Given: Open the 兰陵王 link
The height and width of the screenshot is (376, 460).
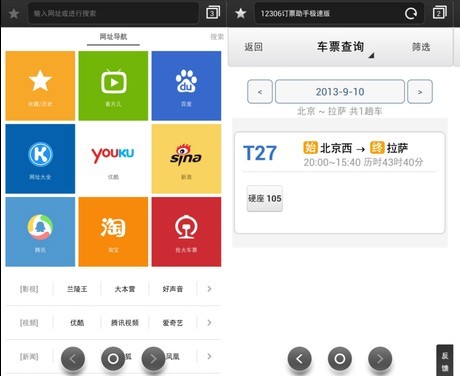Looking at the screenshot, I should (x=77, y=289).
